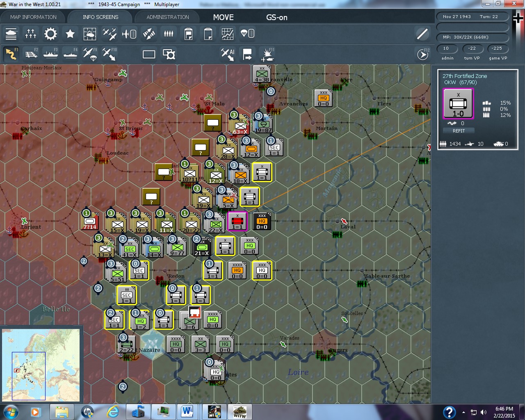Click the turn VP value -22
Image resolution: width=525 pixels, height=420 pixels.
point(472,48)
